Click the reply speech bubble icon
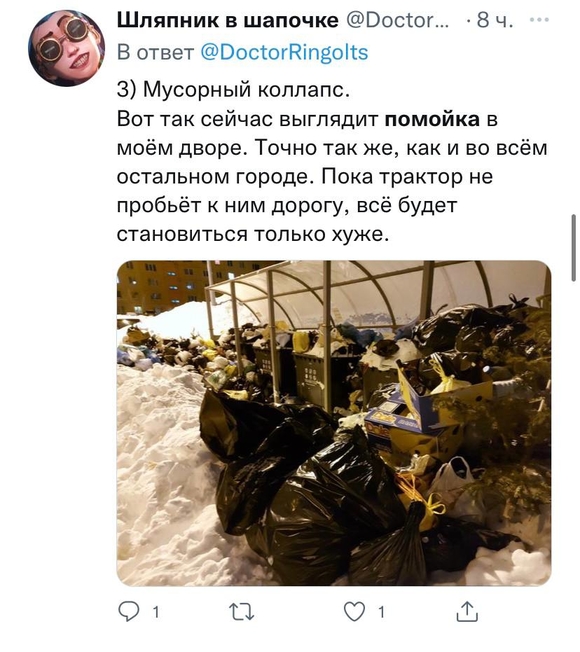Viewport: 580px width, 652px height. 128,612
